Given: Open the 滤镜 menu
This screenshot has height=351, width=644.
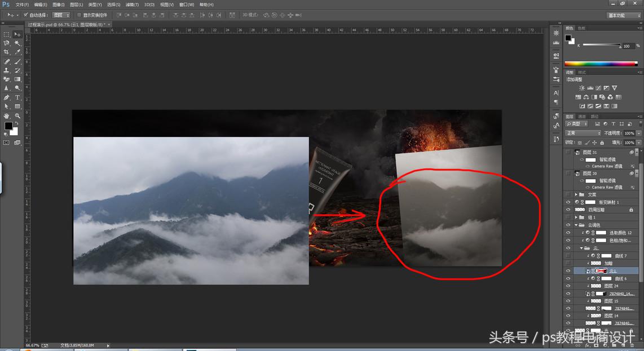Looking at the screenshot, I should click(x=132, y=5).
